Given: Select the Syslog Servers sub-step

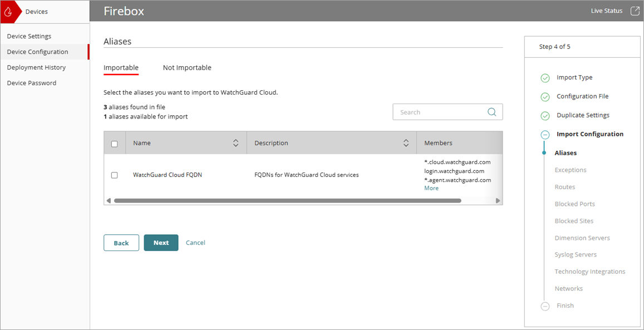Looking at the screenshot, I should click(x=576, y=254).
